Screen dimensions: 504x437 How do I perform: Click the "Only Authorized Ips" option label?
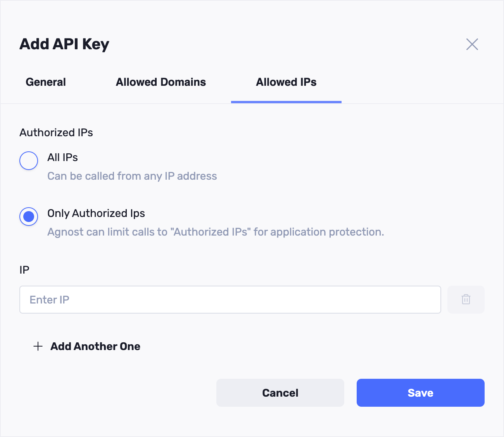[96, 213]
